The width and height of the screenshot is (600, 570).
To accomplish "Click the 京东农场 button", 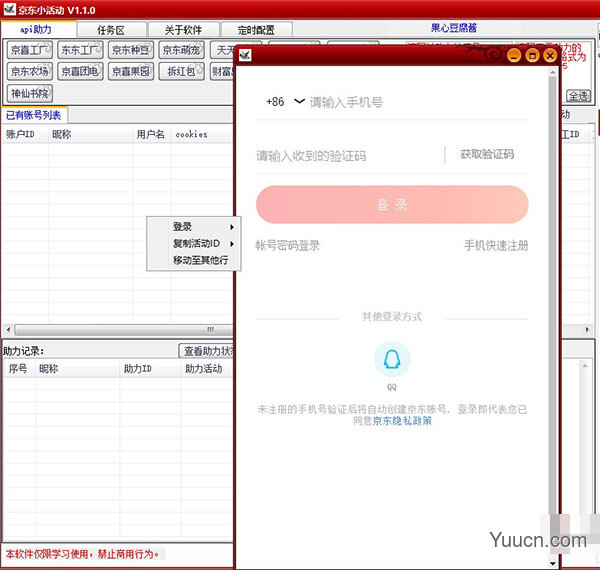I will (x=29, y=71).
